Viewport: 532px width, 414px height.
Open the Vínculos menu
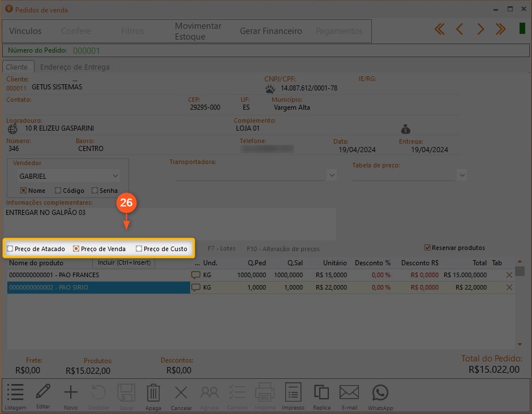point(25,31)
